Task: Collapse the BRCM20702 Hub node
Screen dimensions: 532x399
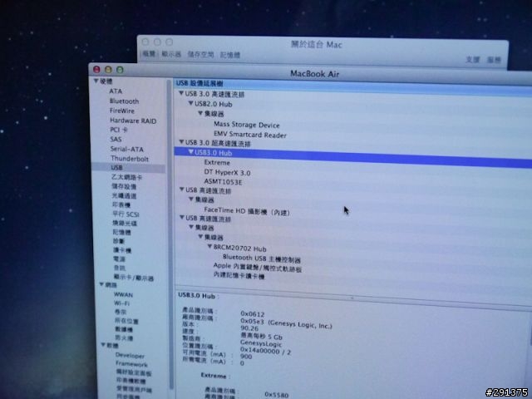Action: [x=209, y=247]
